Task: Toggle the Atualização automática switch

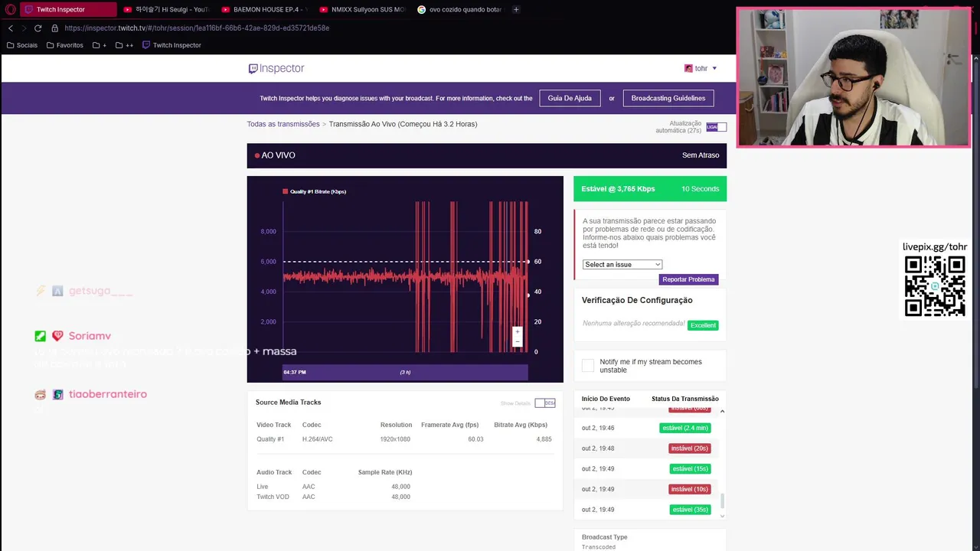Action: (x=717, y=127)
